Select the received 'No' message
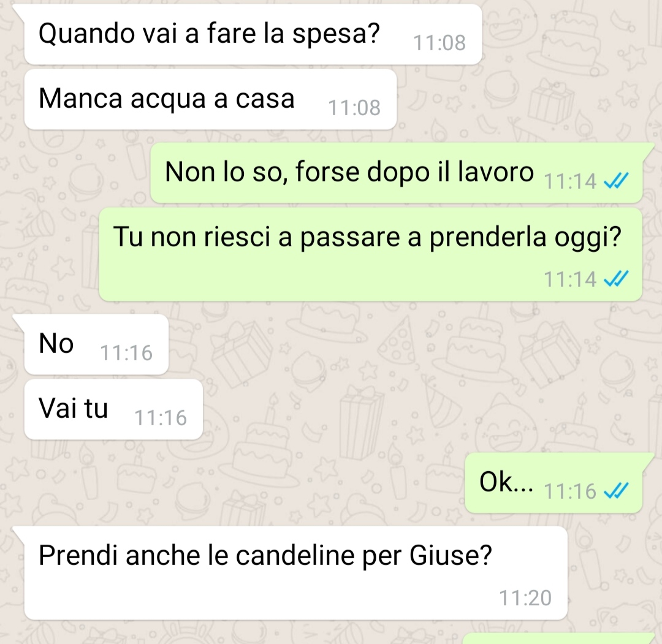Viewport: 662px width, 644px height. [x=96, y=344]
